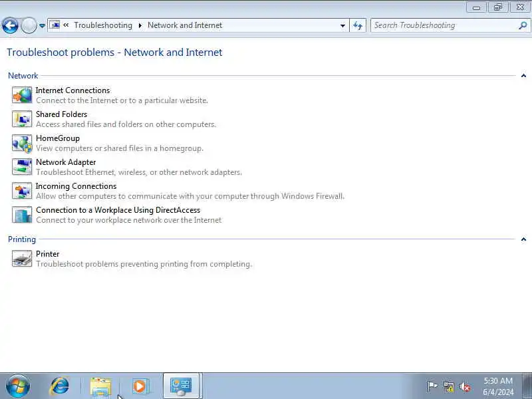
Task: Open Incoming Connections troubleshooter link
Action: pos(76,186)
